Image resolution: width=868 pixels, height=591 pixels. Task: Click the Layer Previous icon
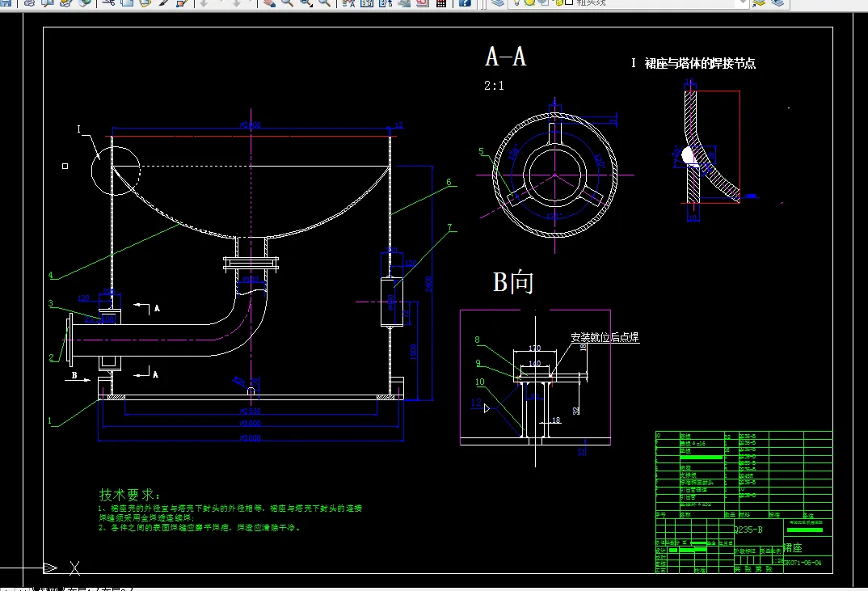tap(777, 2)
